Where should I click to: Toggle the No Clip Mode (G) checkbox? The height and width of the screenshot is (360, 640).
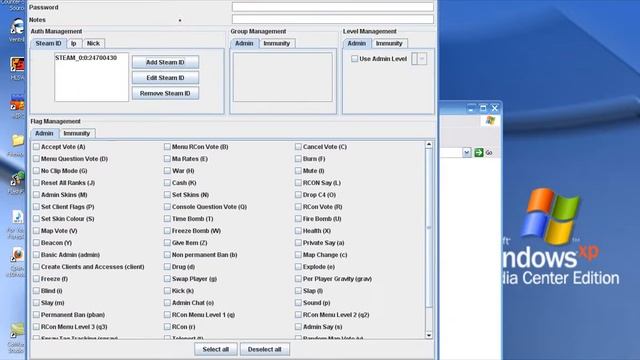pos(36,171)
